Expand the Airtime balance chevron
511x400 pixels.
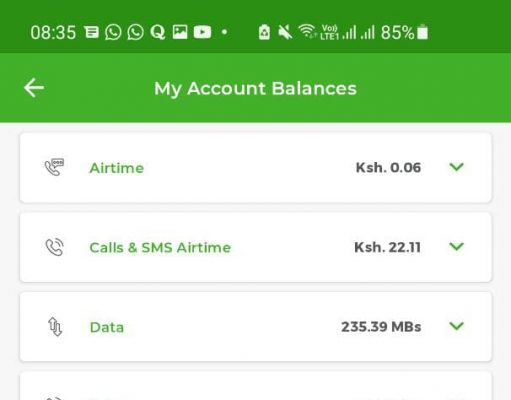point(457,167)
